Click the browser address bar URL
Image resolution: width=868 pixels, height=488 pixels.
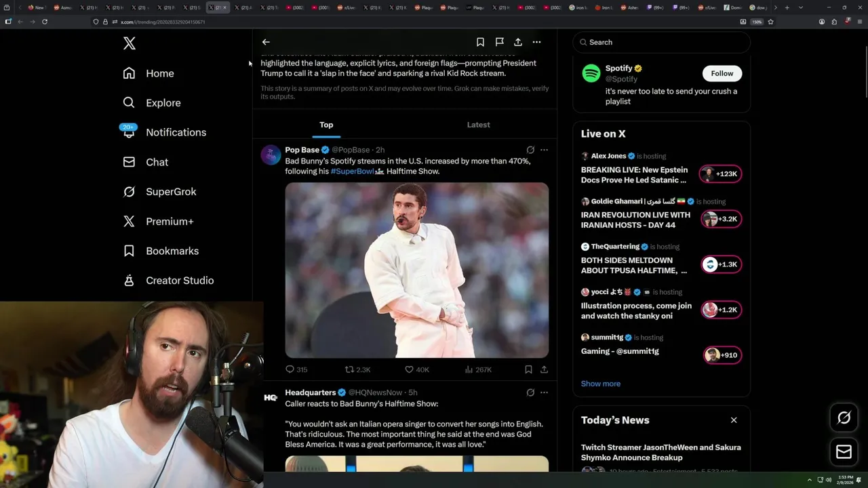pos(163,22)
